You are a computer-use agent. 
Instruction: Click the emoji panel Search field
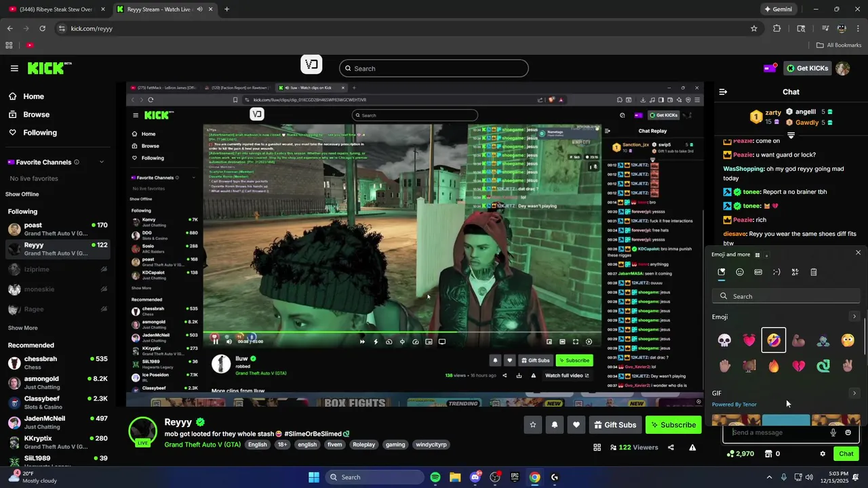tap(786, 296)
